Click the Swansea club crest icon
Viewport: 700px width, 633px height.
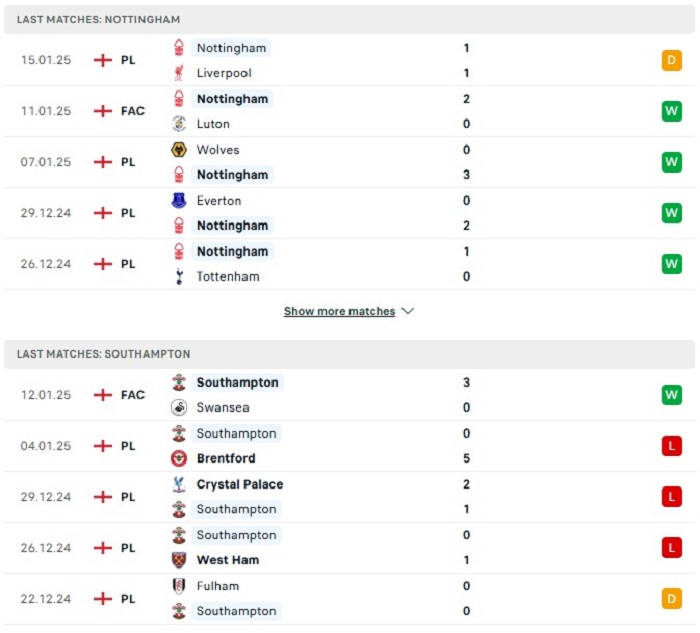click(179, 407)
